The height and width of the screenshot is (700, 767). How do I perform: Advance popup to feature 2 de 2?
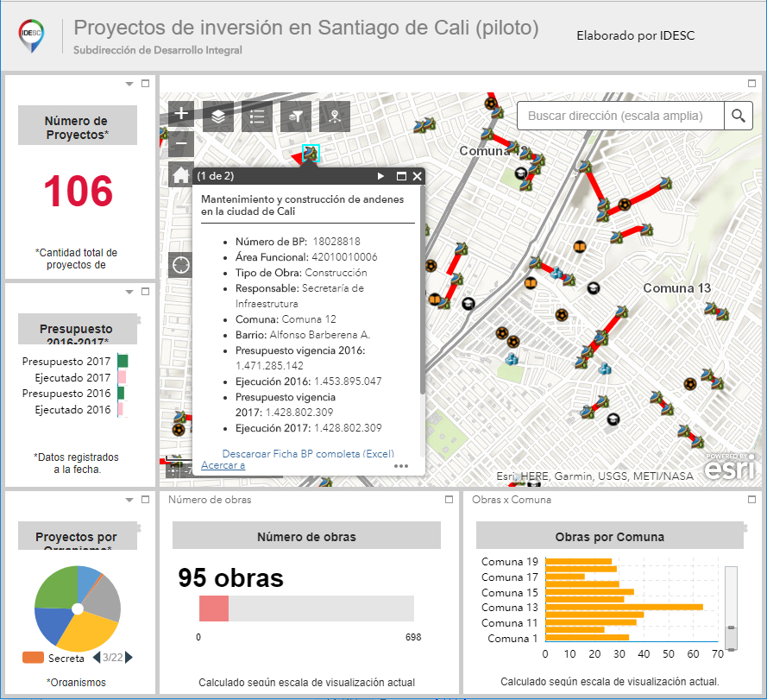pos(380,175)
